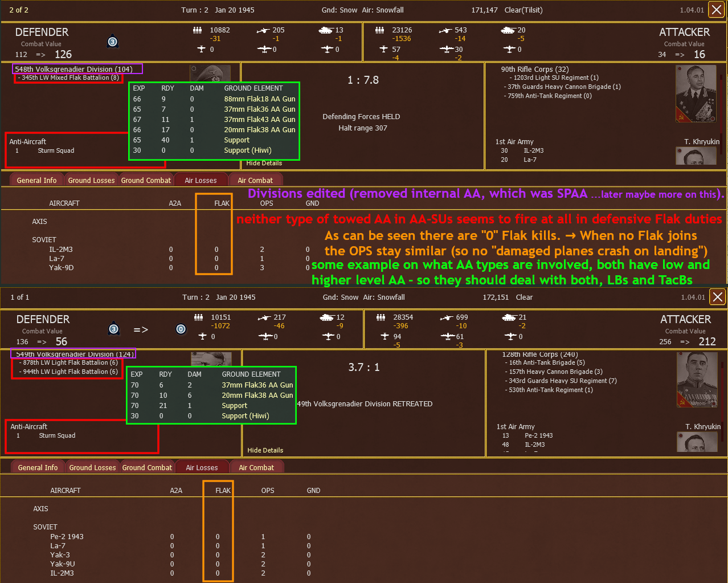Collapse upper report with Hide Details

(264, 163)
